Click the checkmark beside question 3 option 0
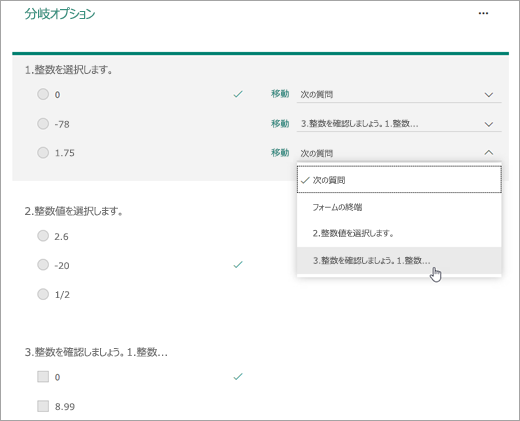Image resolution: width=520 pixels, height=421 pixels. click(x=238, y=377)
